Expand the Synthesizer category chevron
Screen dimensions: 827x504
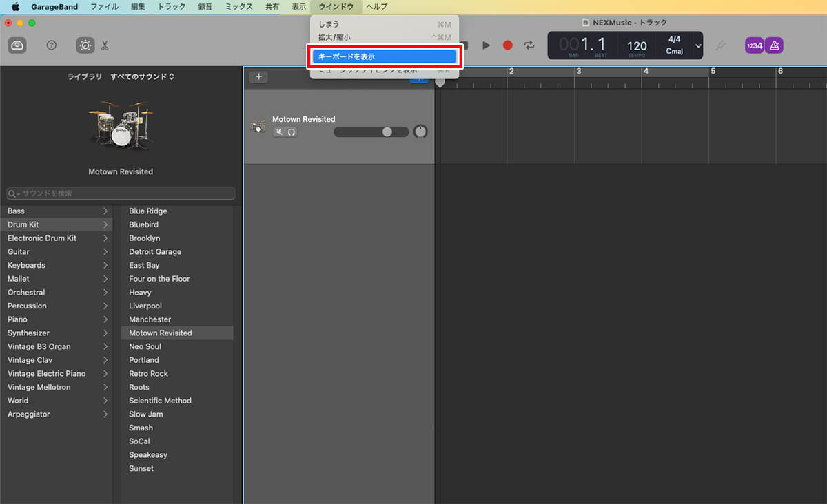pyautogui.click(x=105, y=333)
